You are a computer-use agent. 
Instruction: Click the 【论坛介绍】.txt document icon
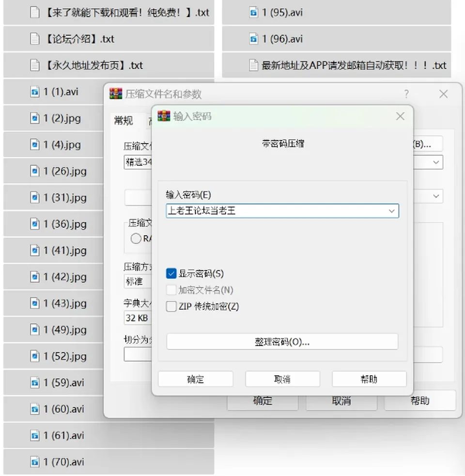[x=35, y=39]
